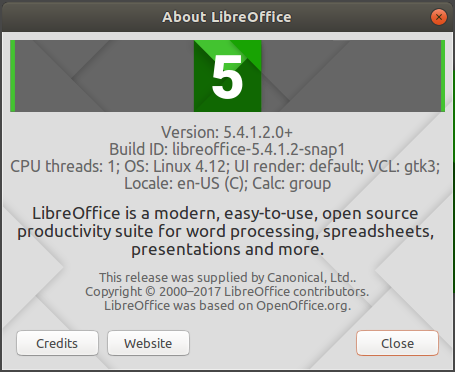The image size is (455, 372).
Task: Click the 'LibreOffice is a modern' description line
Action: pos(225,213)
